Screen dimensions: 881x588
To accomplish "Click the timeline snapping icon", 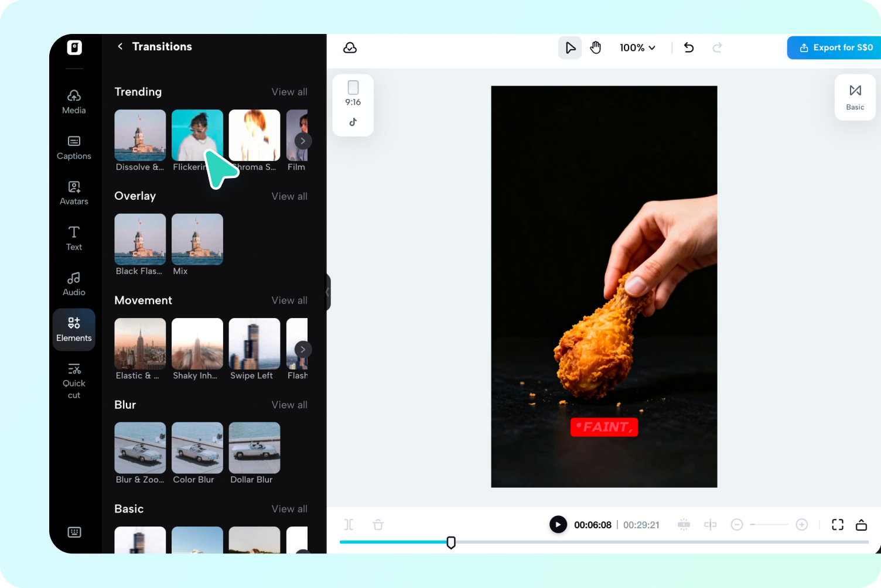I will click(684, 525).
